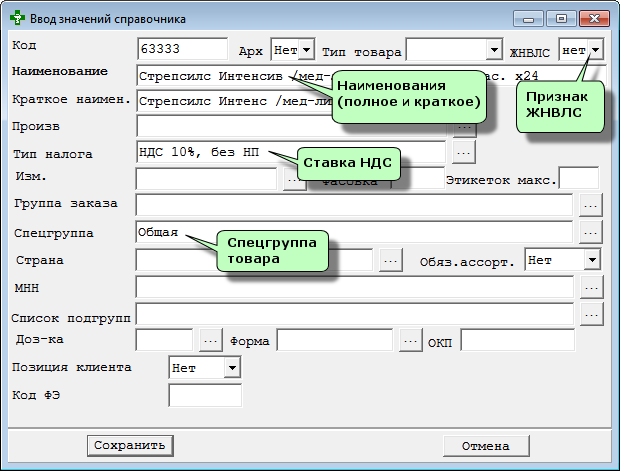Click the Тип товара label
The image size is (620, 471).
361,52
